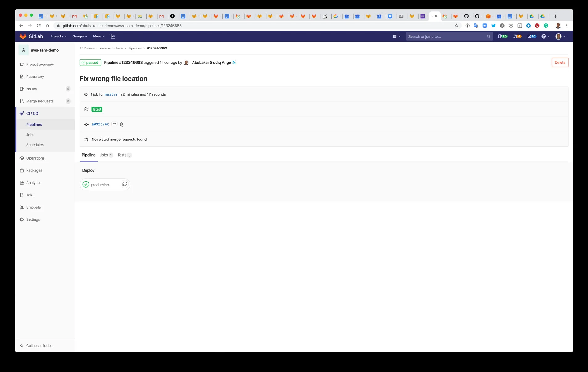The width and height of the screenshot is (588, 372).
Task: Bookmark this page with the star icon
Action: click(x=457, y=26)
